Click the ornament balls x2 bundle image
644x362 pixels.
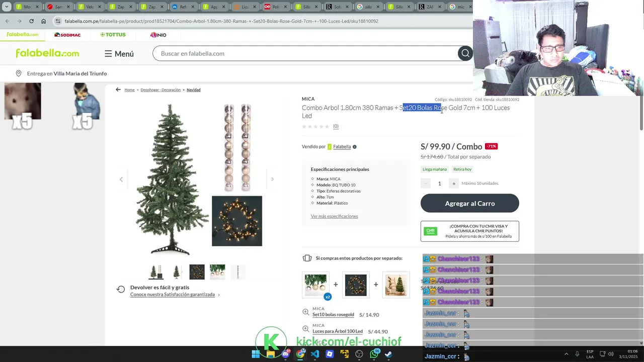(315, 285)
